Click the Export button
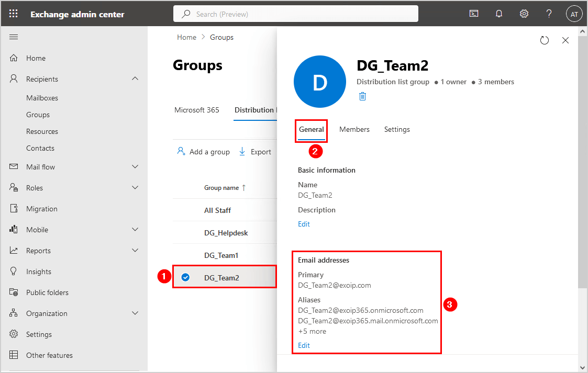 point(255,152)
